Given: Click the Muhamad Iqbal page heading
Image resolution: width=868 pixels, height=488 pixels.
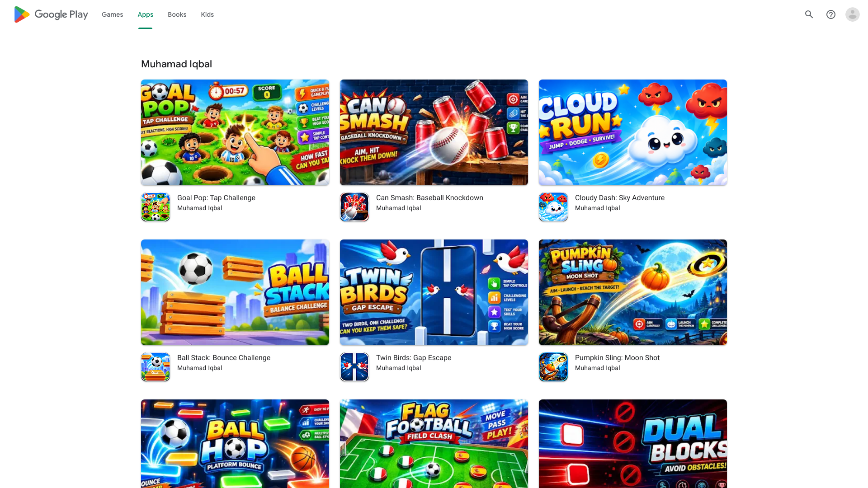Looking at the screenshot, I should [176, 64].
